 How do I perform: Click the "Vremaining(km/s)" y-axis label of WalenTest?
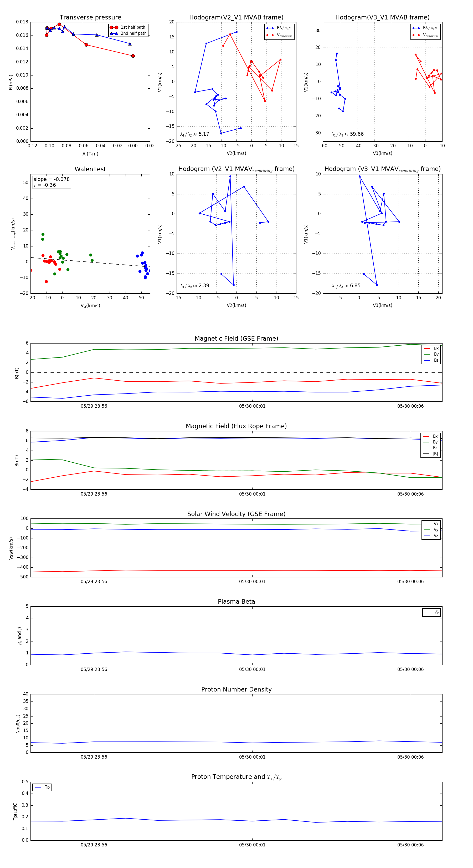(13, 234)
